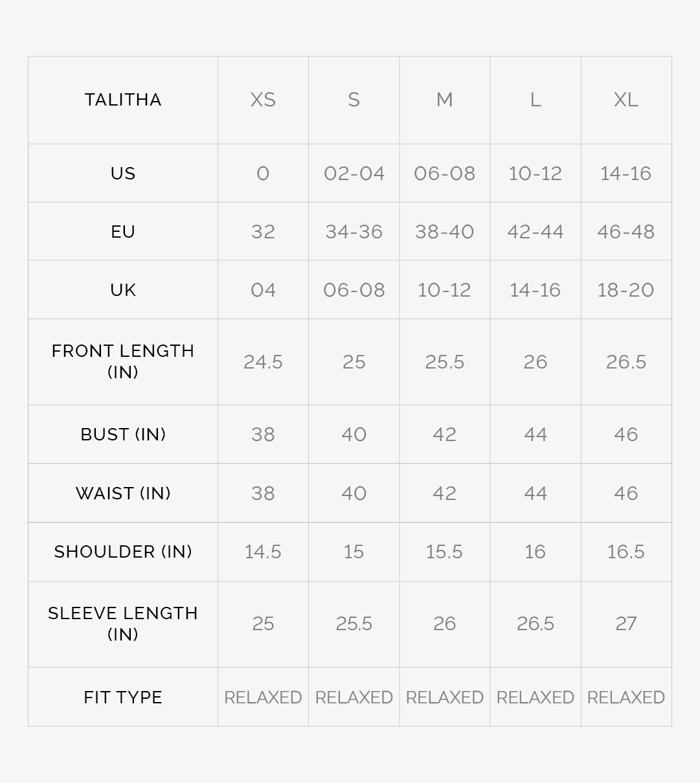Click the SHOULDER (IN) row label
The image size is (700, 783).
(x=123, y=552)
